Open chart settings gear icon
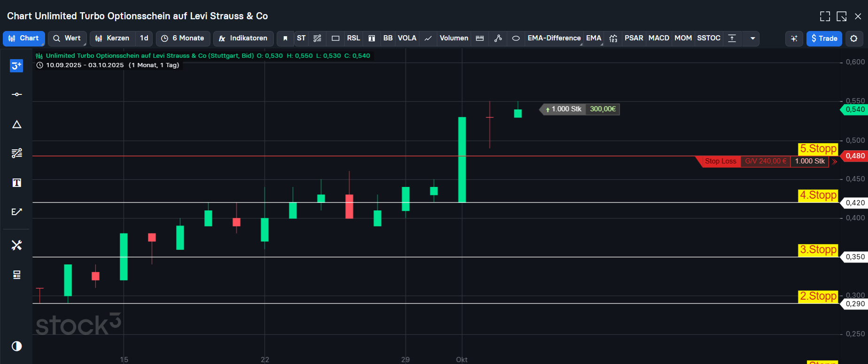Viewport: 868px width, 364px height. click(x=854, y=39)
